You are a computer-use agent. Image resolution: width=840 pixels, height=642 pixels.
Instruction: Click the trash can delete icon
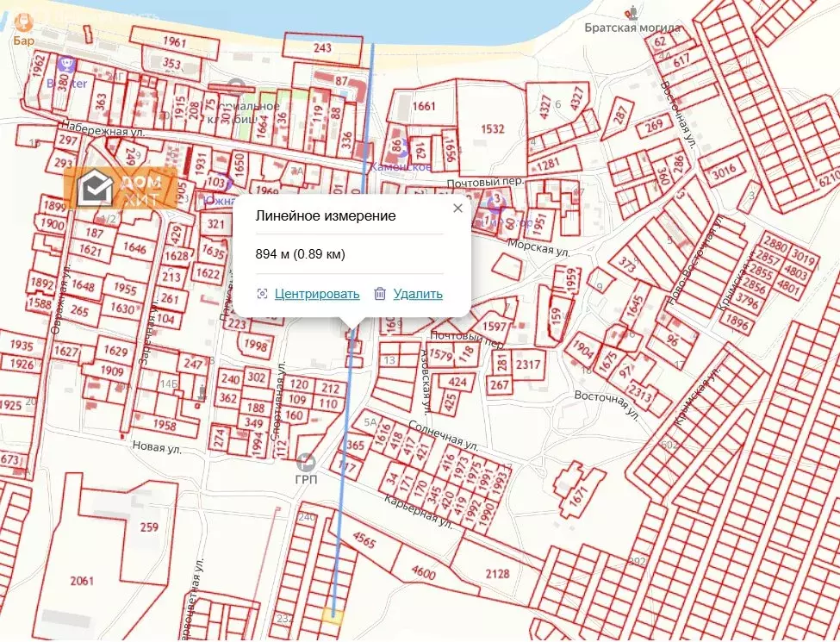pyautogui.click(x=380, y=294)
